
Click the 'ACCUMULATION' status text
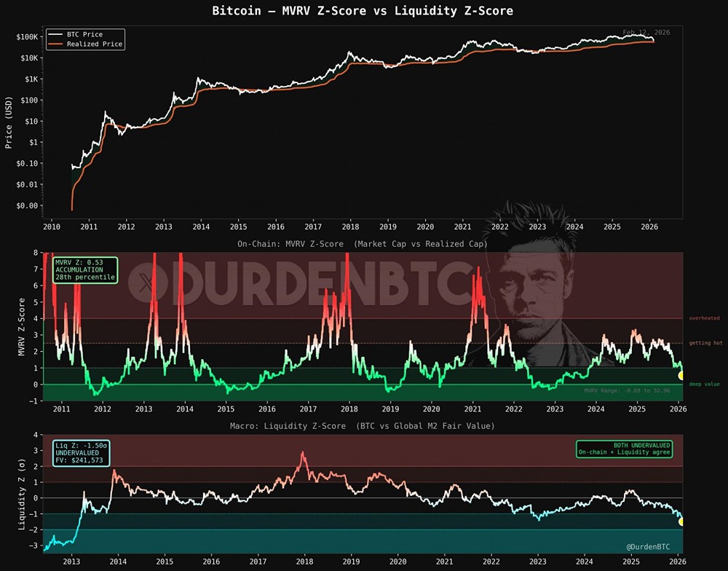pos(79,269)
